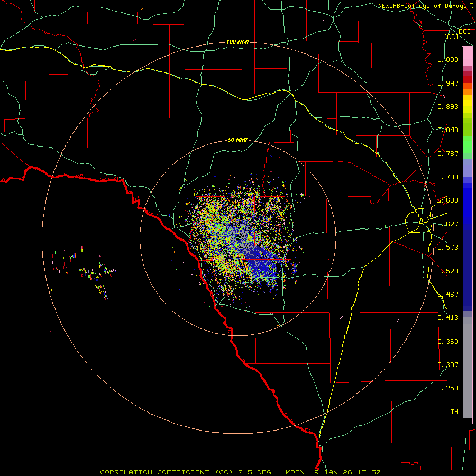Image resolution: width=476 pixels, height=476 pixels.
Task: Click the red segment of the color bar
Action: click(x=467, y=79)
